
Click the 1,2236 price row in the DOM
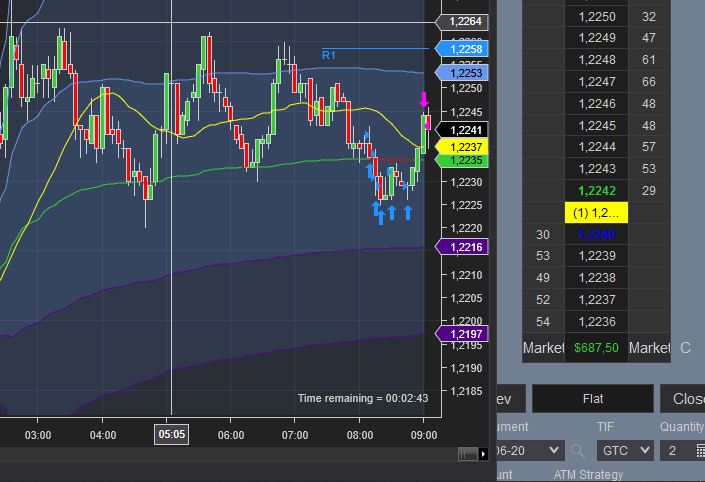tap(596, 321)
